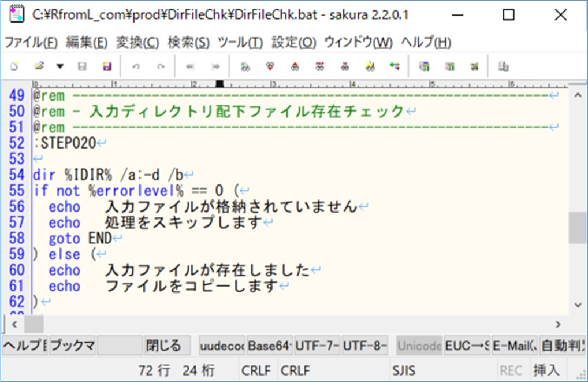Open the Outline analysis toolbar icon
588x382 pixels.
[395, 67]
